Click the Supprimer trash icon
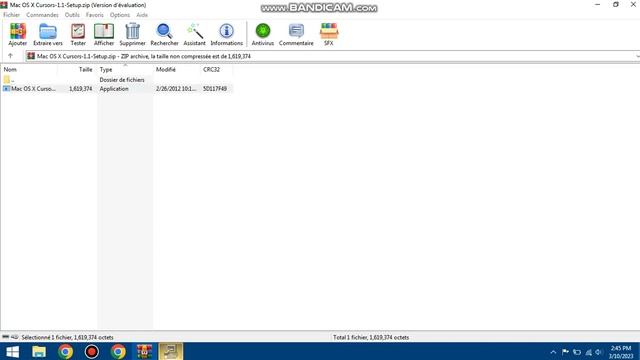640x360 pixels. pos(132,34)
